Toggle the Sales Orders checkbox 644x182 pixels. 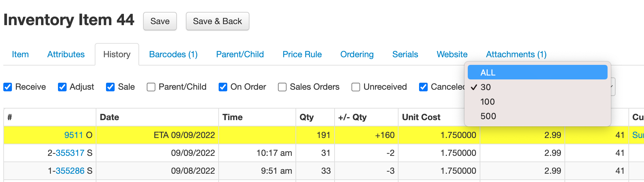click(x=282, y=87)
